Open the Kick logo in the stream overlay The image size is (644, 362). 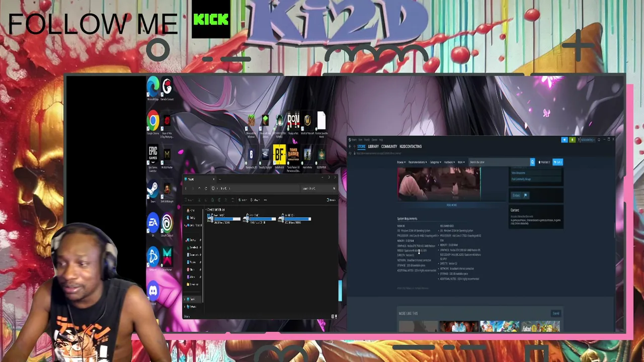click(211, 20)
